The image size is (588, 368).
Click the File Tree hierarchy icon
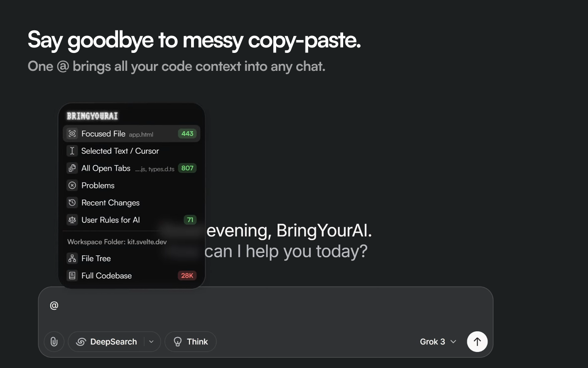pos(72,259)
